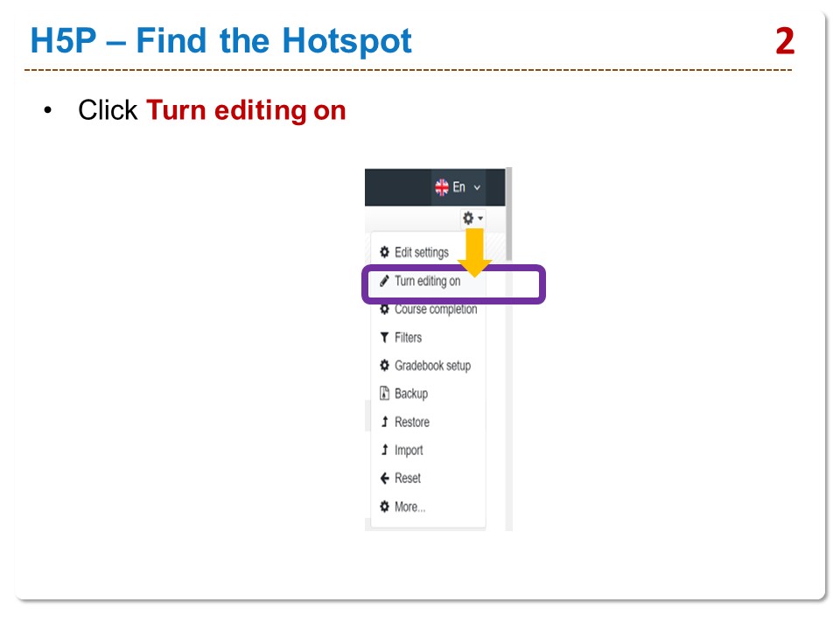Click the vertical scrollbar beside the menu
Image resolution: width=840 pixels, height=630 pixels.
coord(508,350)
